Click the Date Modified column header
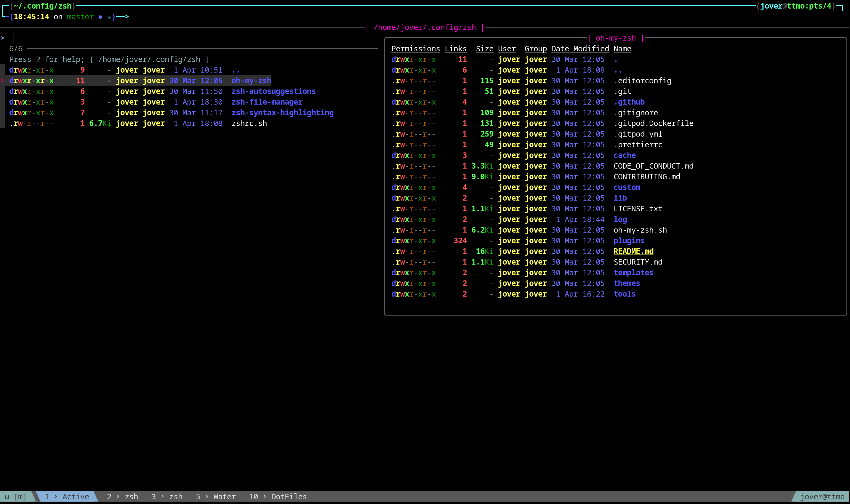The width and height of the screenshot is (850, 504). (580, 49)
